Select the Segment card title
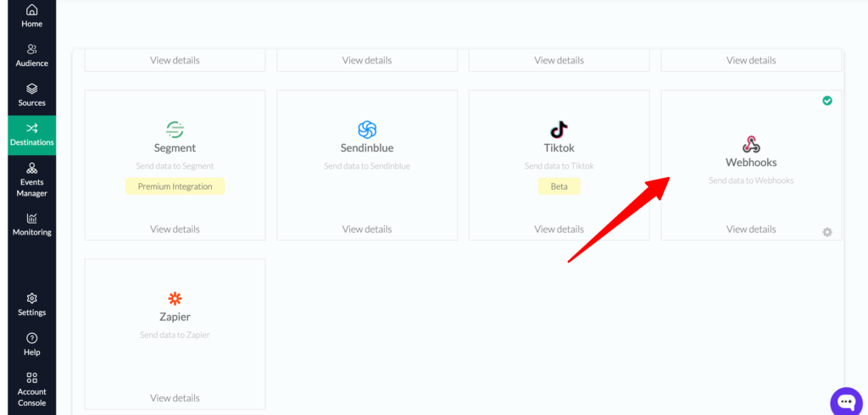The image size is (868, 415). coord(175,148)
